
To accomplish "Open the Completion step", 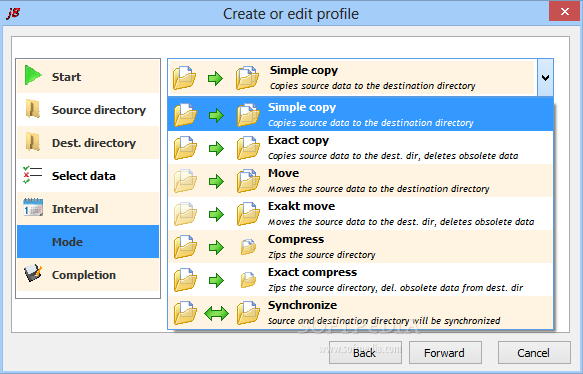I will click(88, 275).
